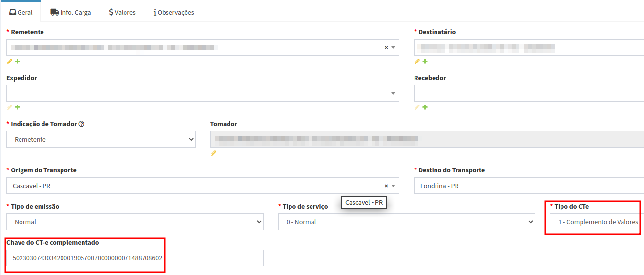Click the green plus under Remetente
This screenshot has width=644, height=275.
[x=18, y=62]
